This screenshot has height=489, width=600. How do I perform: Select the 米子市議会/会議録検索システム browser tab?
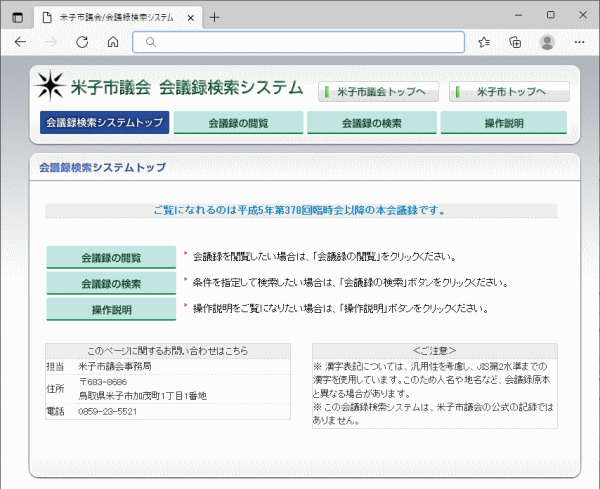point(118,18)
